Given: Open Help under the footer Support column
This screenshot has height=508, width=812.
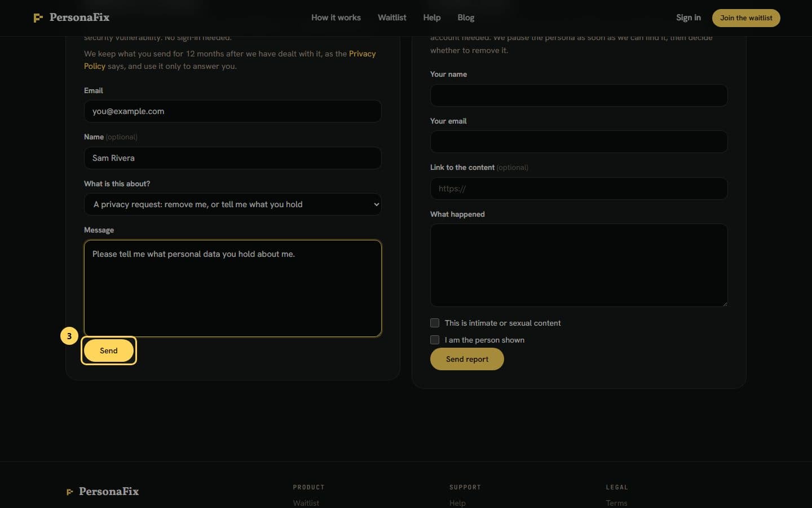Looking at the screenshot, I should tap(457, 503).
